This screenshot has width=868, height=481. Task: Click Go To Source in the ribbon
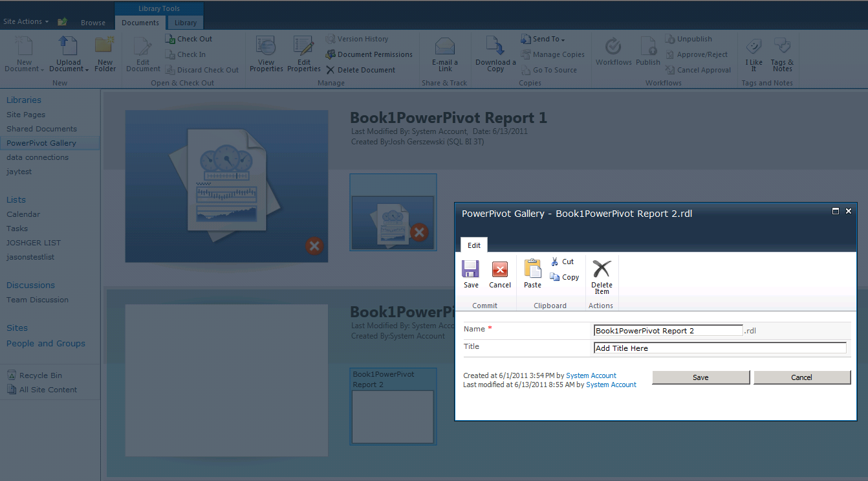pyautogui.click(x=548, y=70)
